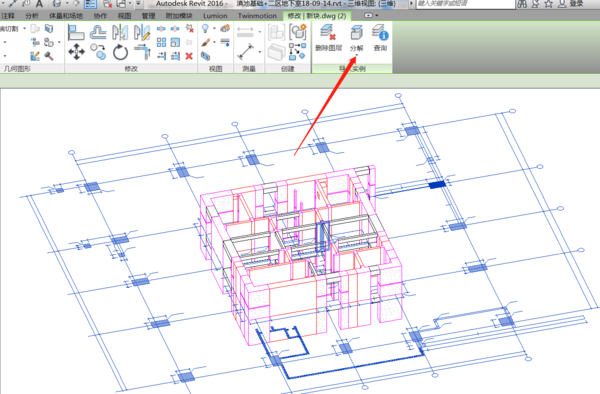
Task: Select the Move tool with four arrows
Action: click(77, 52)
